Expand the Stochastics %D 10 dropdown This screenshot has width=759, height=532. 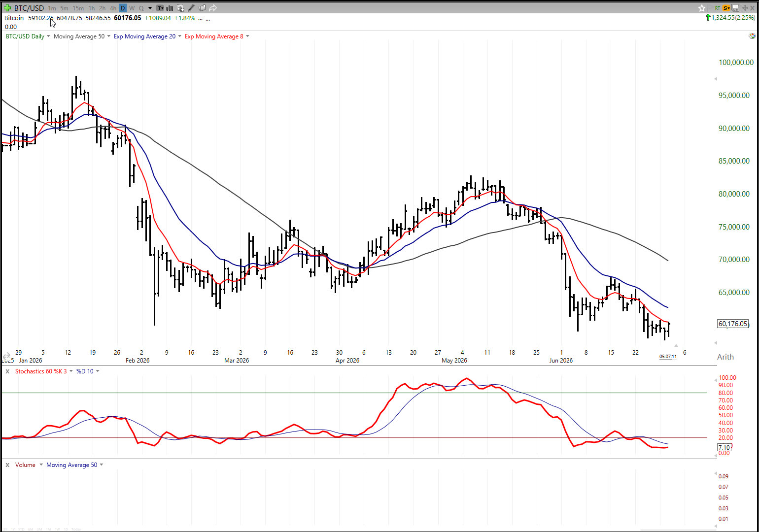tap(98, 371)
